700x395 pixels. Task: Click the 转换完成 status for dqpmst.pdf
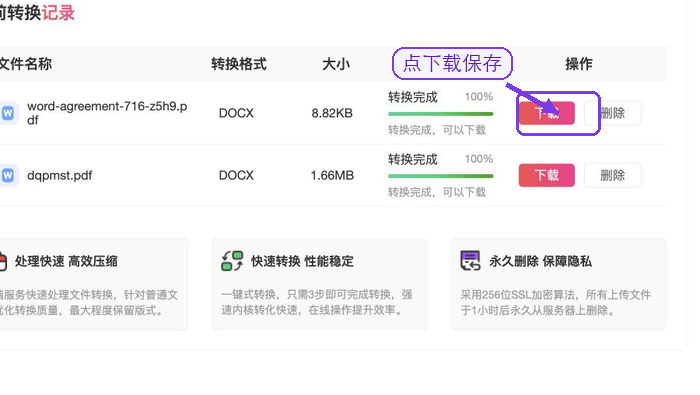click(x=412, y=159)
